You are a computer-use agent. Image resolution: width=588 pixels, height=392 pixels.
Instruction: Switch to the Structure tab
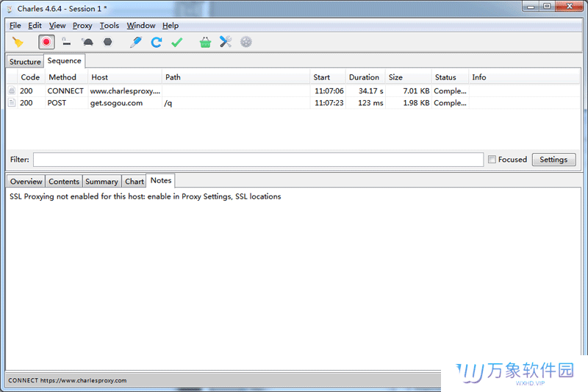(x=25, y=62)
